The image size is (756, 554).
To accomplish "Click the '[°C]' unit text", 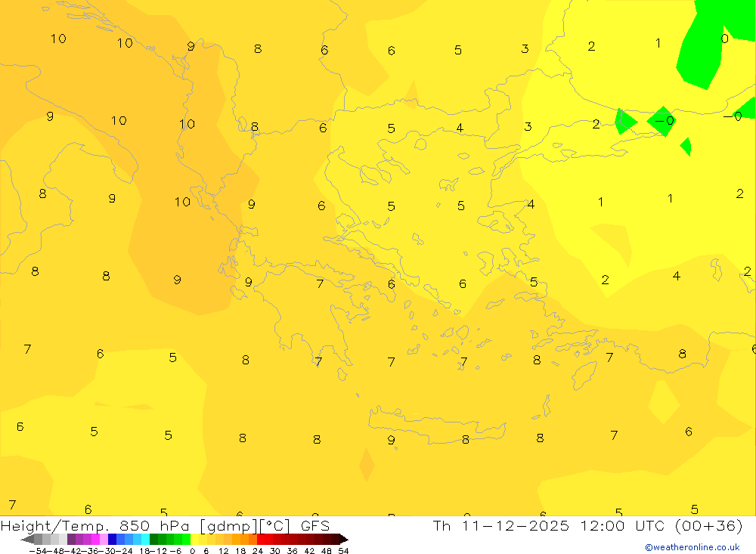I will [275, 526].
